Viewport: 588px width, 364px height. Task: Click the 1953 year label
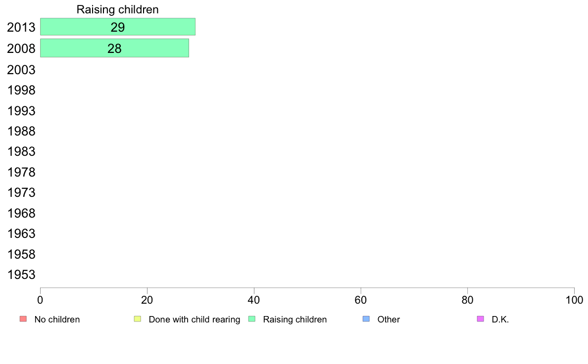[21, 275]
